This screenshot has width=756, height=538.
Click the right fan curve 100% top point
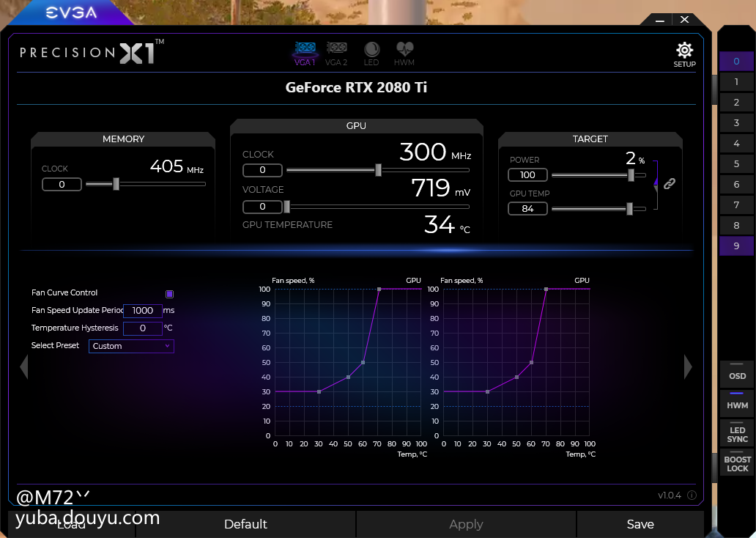pyautogui.click(x=546, y=289)
